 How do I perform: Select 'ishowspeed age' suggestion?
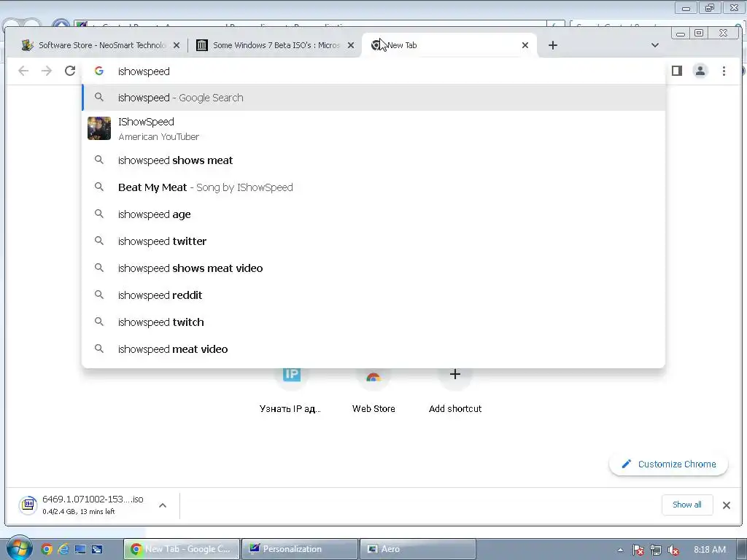coord(373,214)
